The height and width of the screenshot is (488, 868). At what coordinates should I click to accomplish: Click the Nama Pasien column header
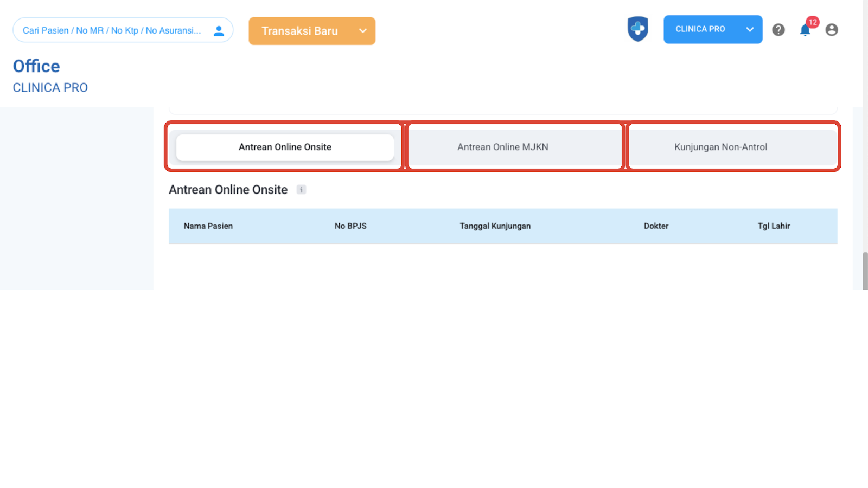[208, 226]
